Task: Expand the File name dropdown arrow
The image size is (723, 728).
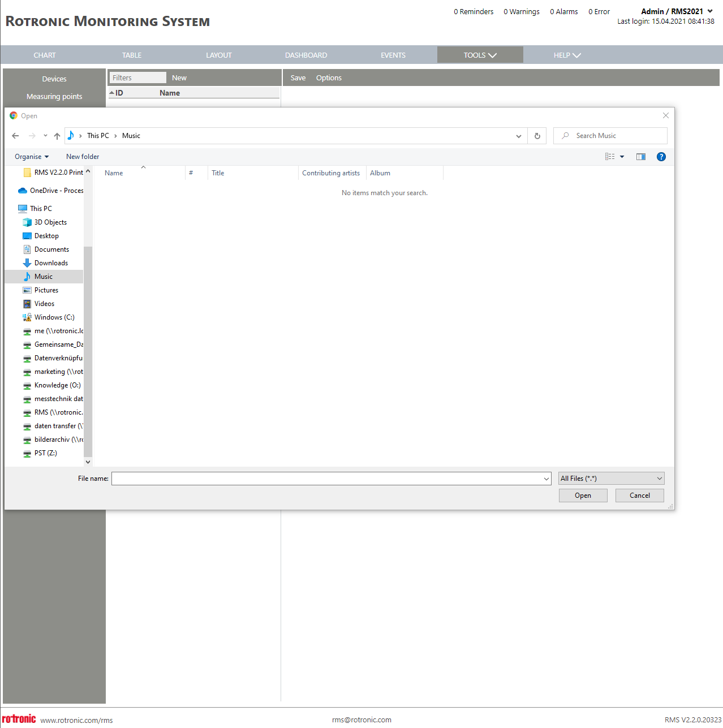Action: [x=546, y=479]
